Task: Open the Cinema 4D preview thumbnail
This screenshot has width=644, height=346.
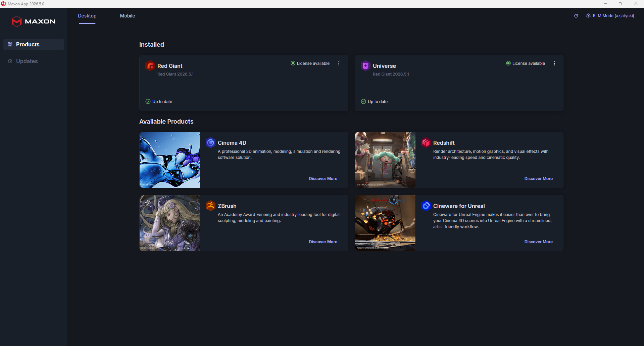Action: click(x=170, y=160)
